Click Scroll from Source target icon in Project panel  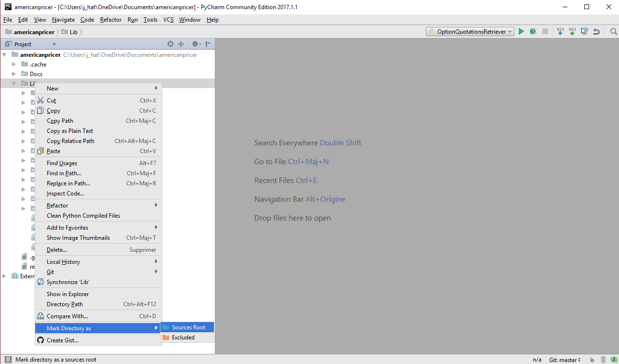[x=170, y=44]
